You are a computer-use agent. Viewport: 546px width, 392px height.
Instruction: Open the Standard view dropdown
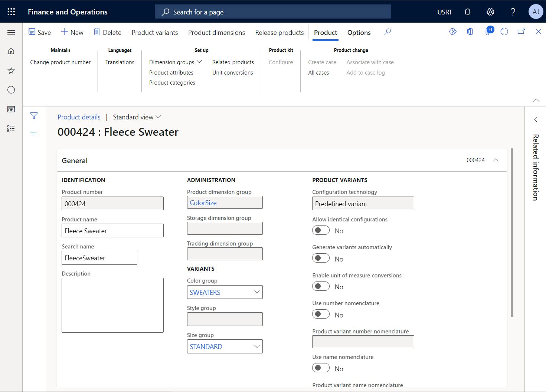137,117
